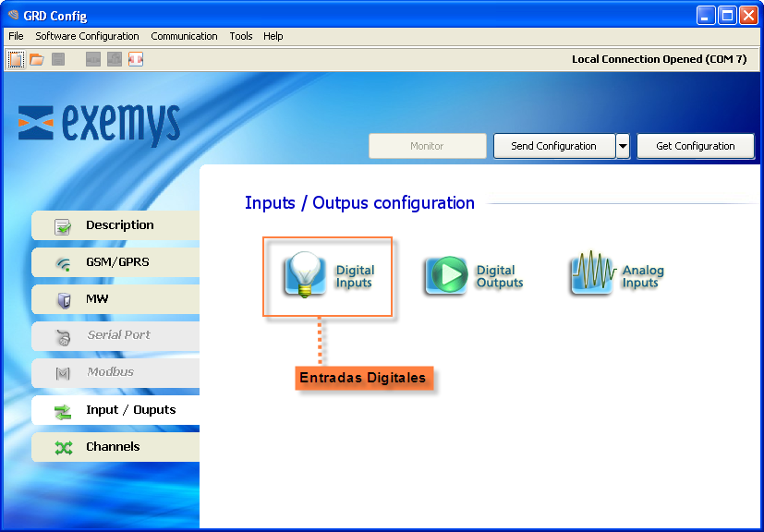Image resolution: width=764 pixels, height=532 pixels.
Task: Open the Communication menu
Action: (184, 36)
